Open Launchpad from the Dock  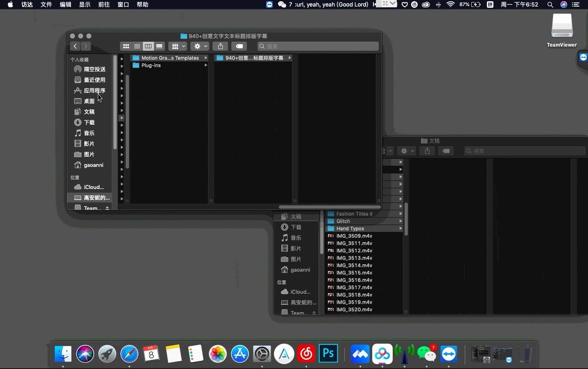(x=107, y=353)
